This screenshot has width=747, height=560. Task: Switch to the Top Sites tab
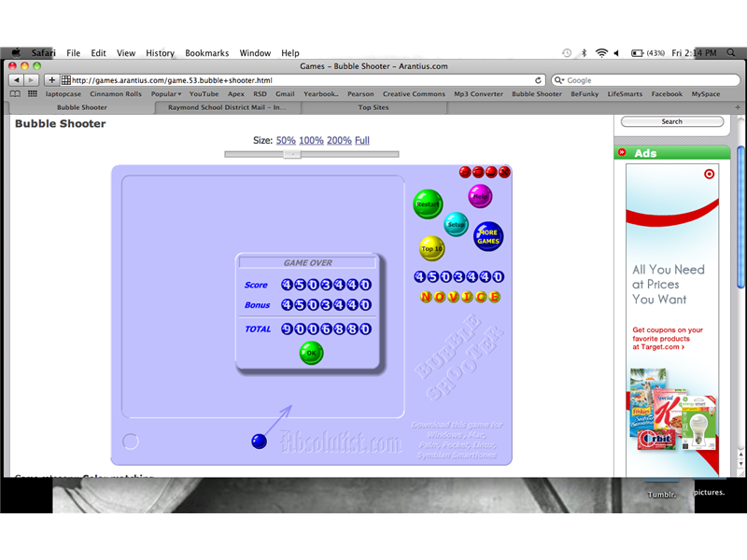click(373, 107)
